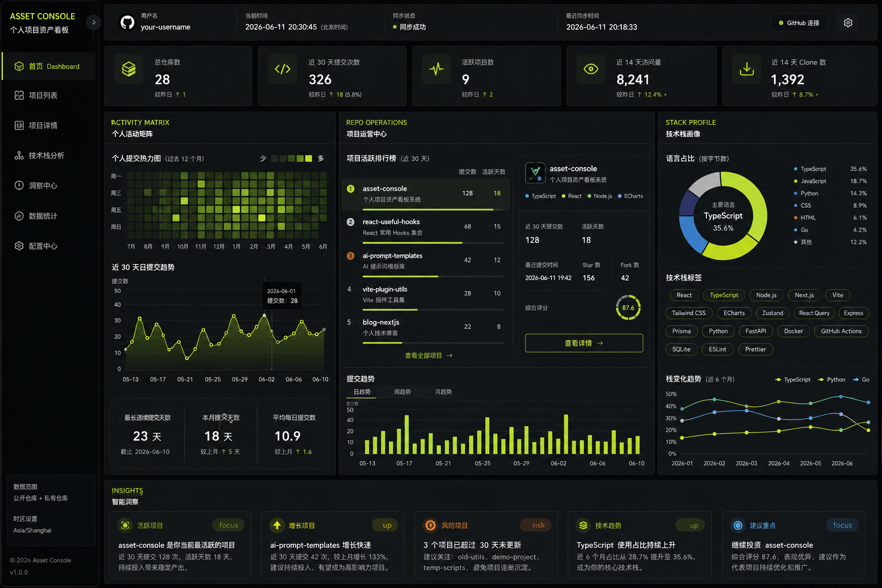This screenshot has width=882, height=588.
Task: Open settings gear in top bar
Action: [848, 23]
